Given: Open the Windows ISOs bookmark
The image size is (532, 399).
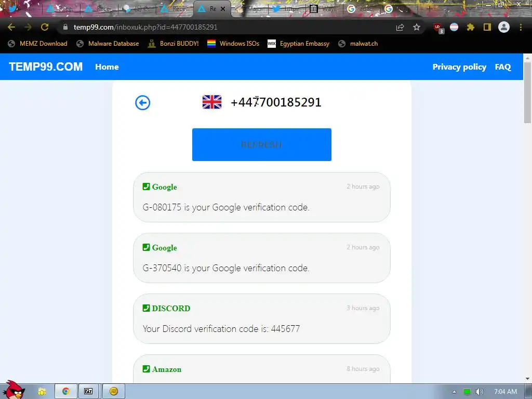Looking at the screenshot, I should (233, 44).
